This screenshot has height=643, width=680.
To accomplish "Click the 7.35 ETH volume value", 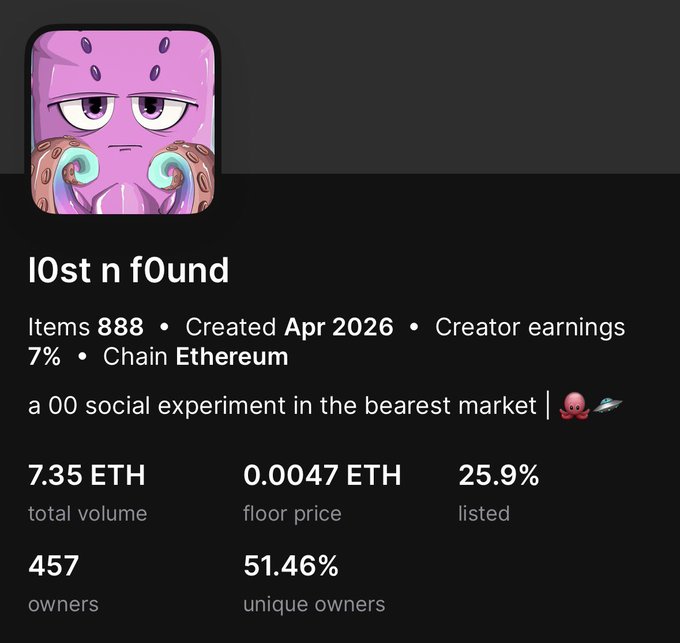I will [87, 476].
